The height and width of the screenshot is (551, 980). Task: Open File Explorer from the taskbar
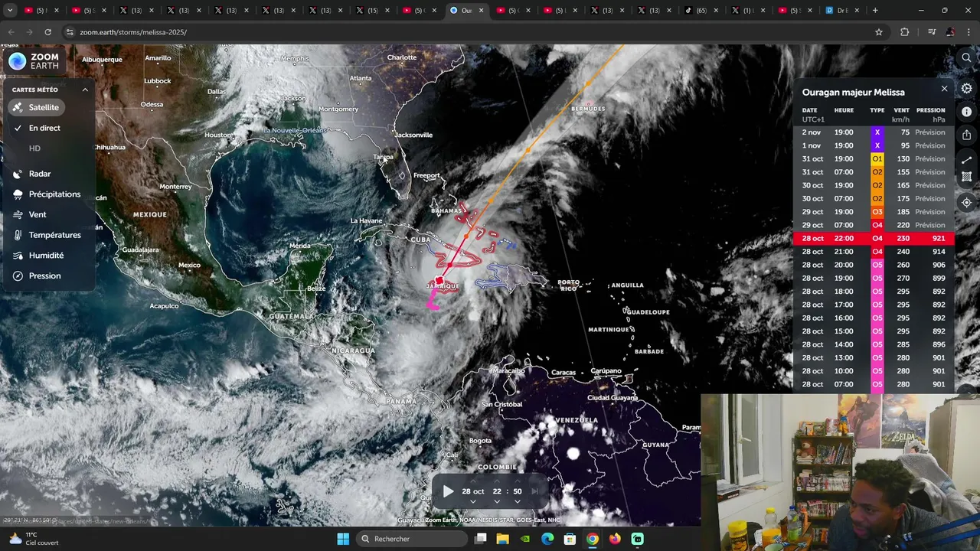pyautogui.click(x=502, y=539)
